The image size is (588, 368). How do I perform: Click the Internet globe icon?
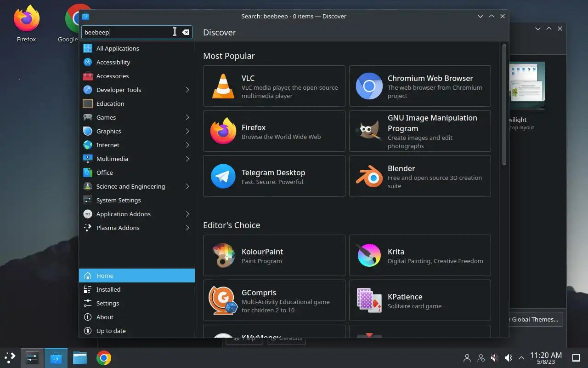pyautogui.click(x=88, y=145)
